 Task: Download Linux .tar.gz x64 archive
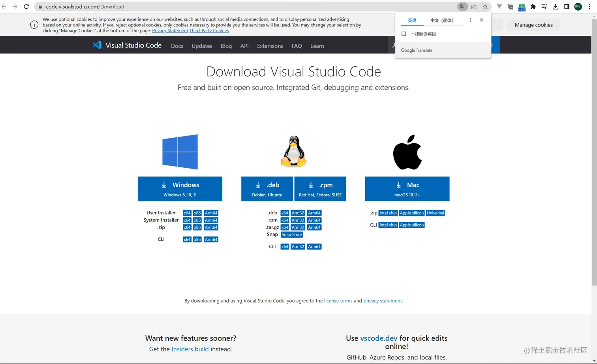click(x=285, y=227)
